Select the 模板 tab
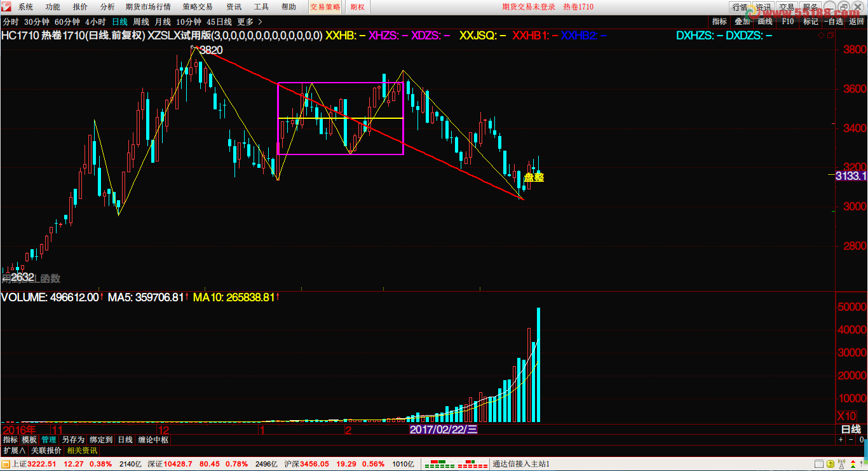 click(x=29, y=439)
